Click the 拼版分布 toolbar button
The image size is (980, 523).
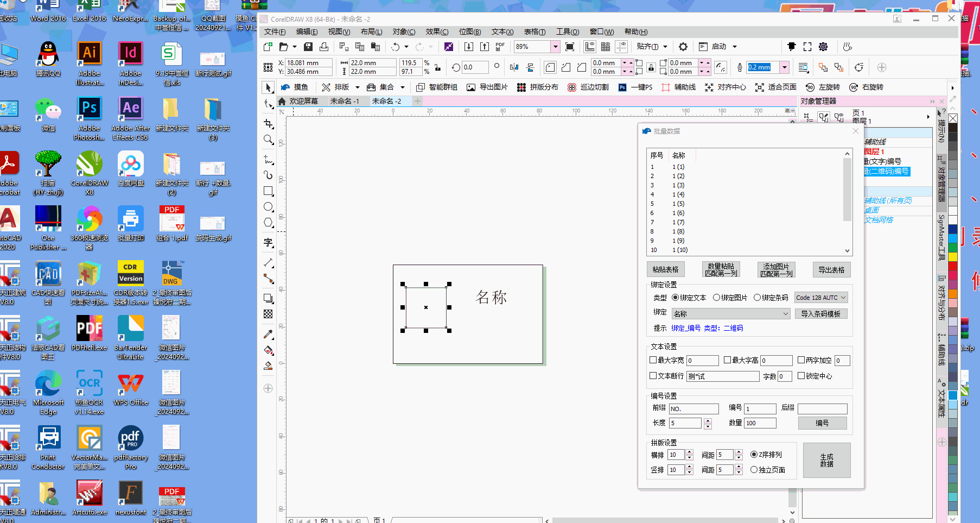[537, 87]
